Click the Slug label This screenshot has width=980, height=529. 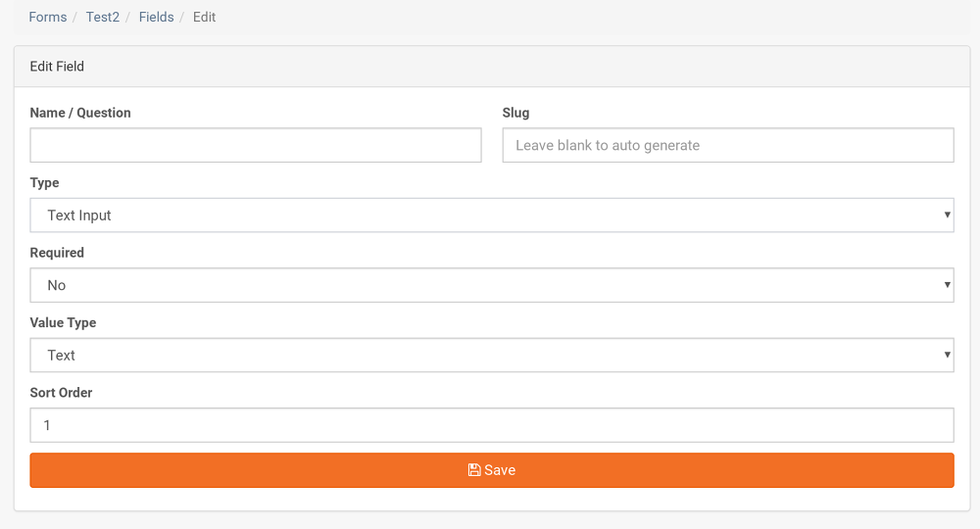pos(515,113)
